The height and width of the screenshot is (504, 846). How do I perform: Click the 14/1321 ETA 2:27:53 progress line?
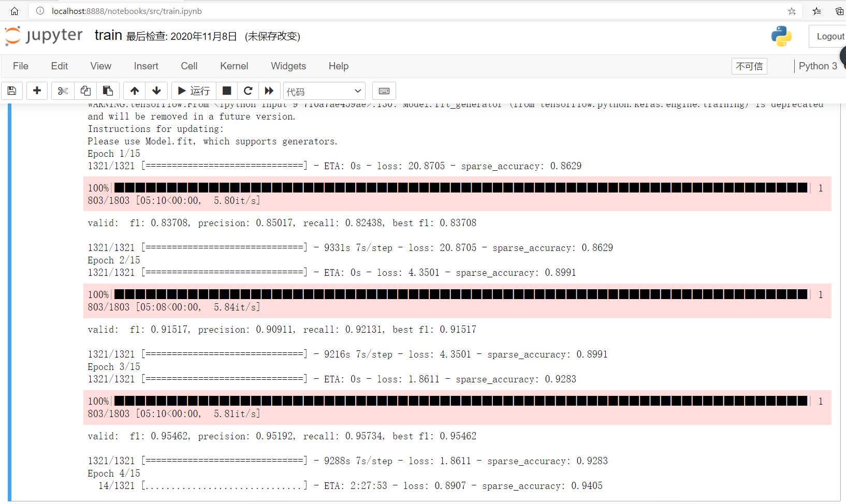(x=351, y=486)
